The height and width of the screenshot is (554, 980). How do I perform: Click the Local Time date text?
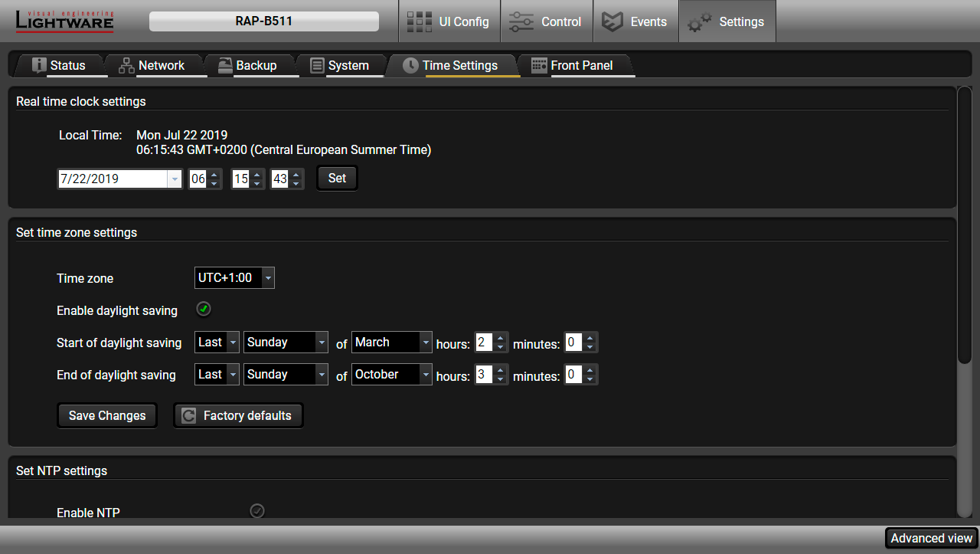(x=182, y=135)
